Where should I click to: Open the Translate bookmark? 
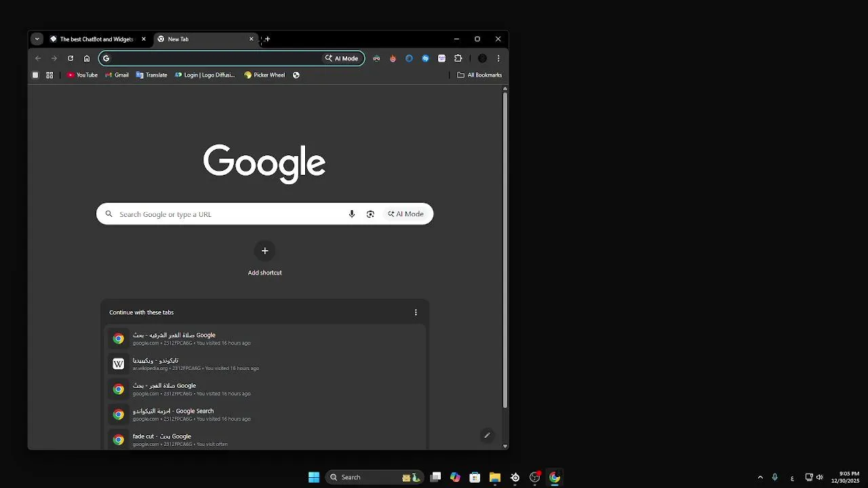click(151, 75)
